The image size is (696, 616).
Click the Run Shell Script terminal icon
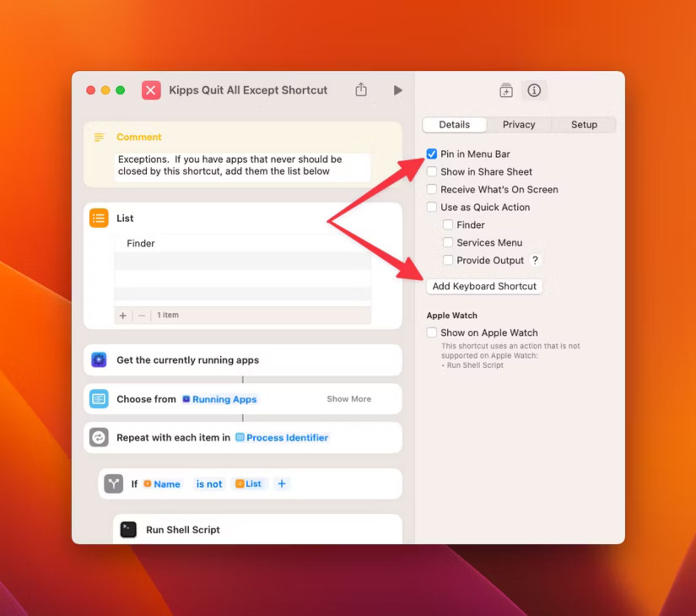pyautogui.click(x=128, y=529)
